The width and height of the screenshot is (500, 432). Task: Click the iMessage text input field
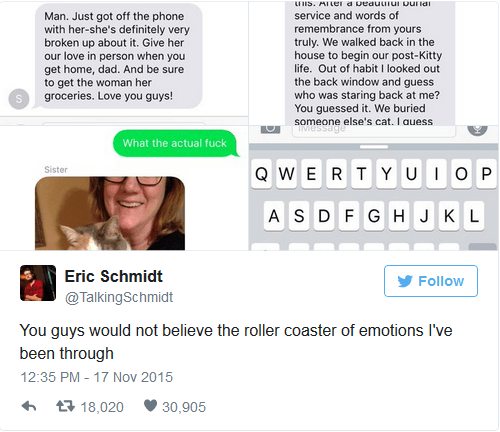(x=374, y=131)
